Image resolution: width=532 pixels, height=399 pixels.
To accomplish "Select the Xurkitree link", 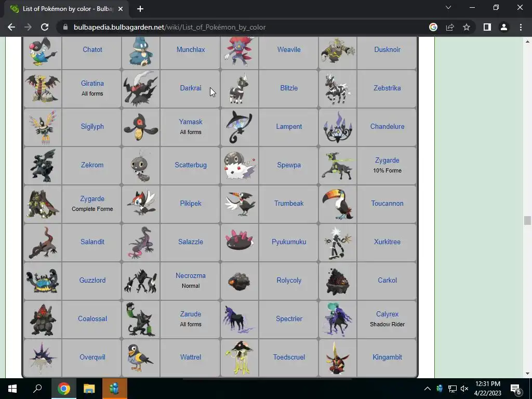I will click(x=387, y=242).
